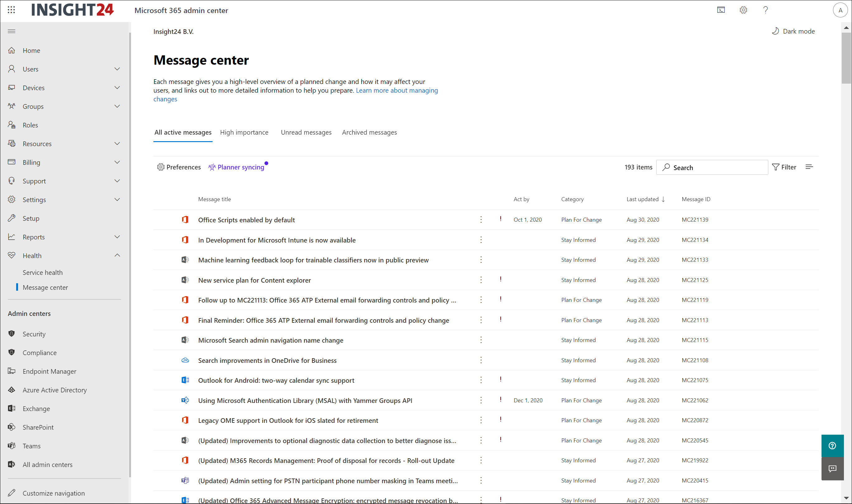Open 'New service plan for Content explorer' message
This screenshot has height=504, width=852.
(x=254, y=280)
